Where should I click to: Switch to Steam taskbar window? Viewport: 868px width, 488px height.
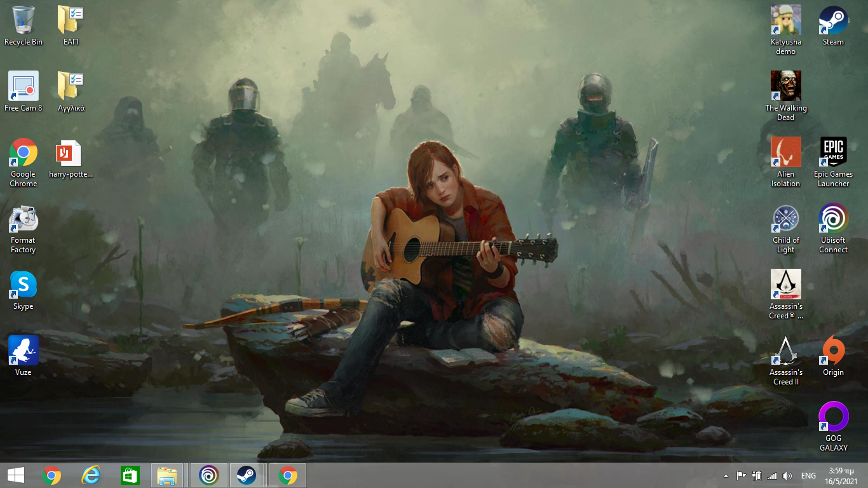tap(247, 475)
